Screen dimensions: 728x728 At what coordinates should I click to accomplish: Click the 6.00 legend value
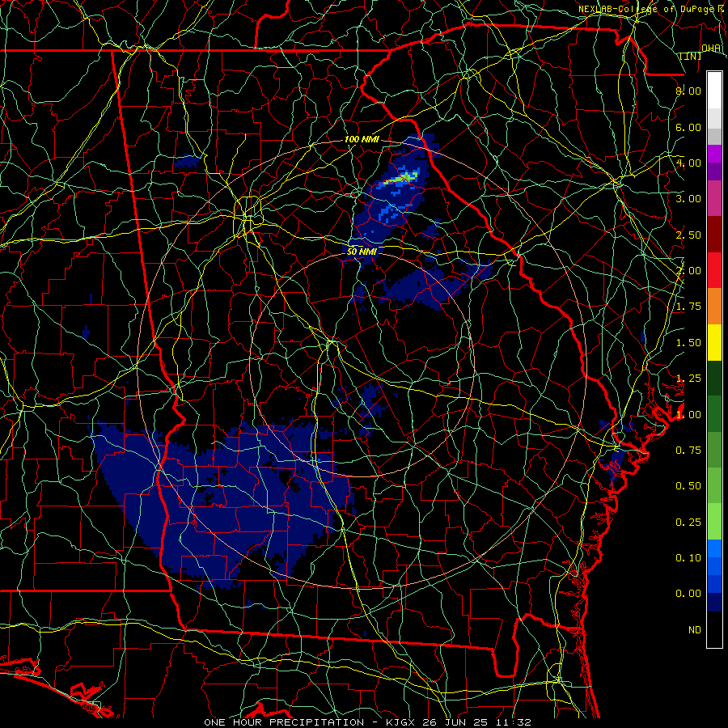[x=688, y=127]
